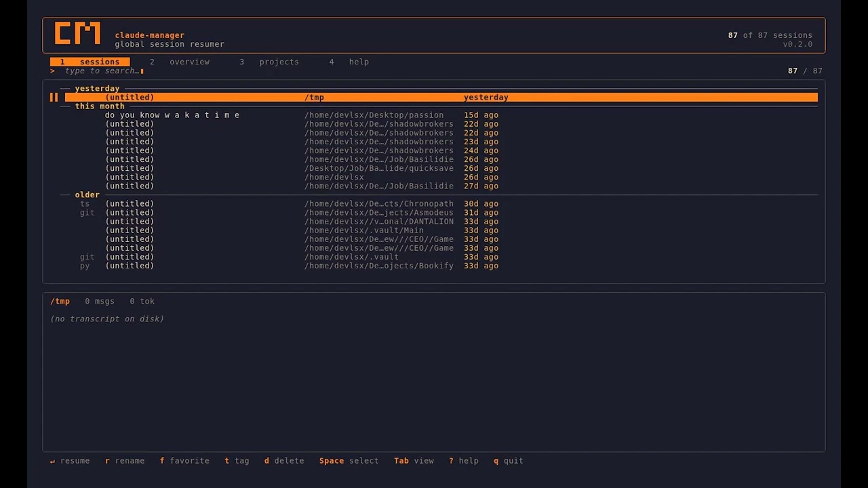Click the 'yesterday' group header
This screenshot has width=868, height=488.
[x=97, y=89]
